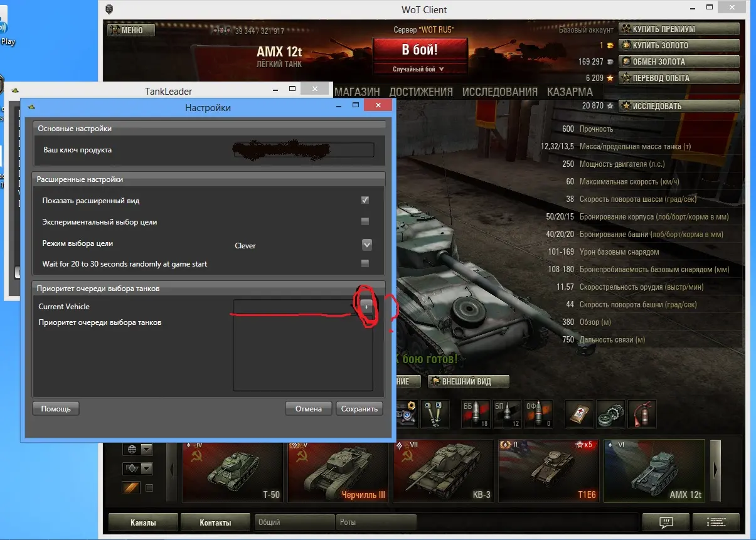
Task: Click the TankLeader window title bar
Action: click(x=168, y=91)
